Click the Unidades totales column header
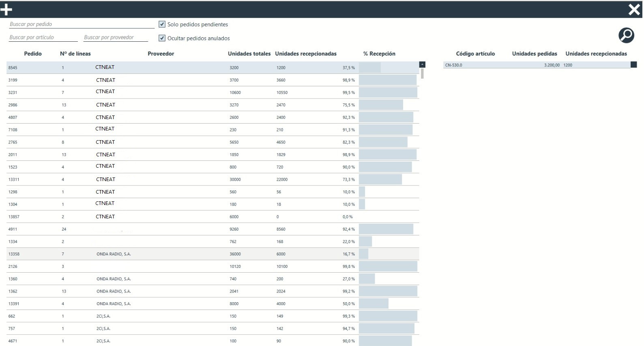 tap(249, 53)
